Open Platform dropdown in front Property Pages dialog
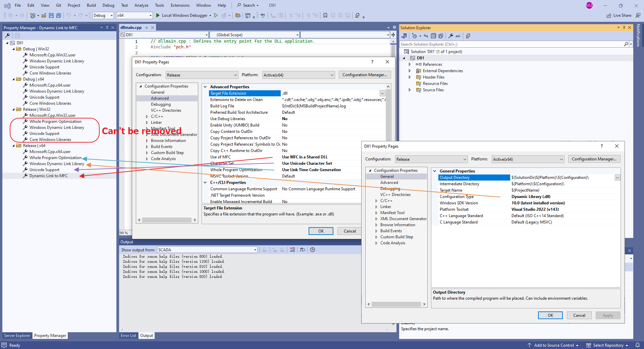 [x=528, y=159]
